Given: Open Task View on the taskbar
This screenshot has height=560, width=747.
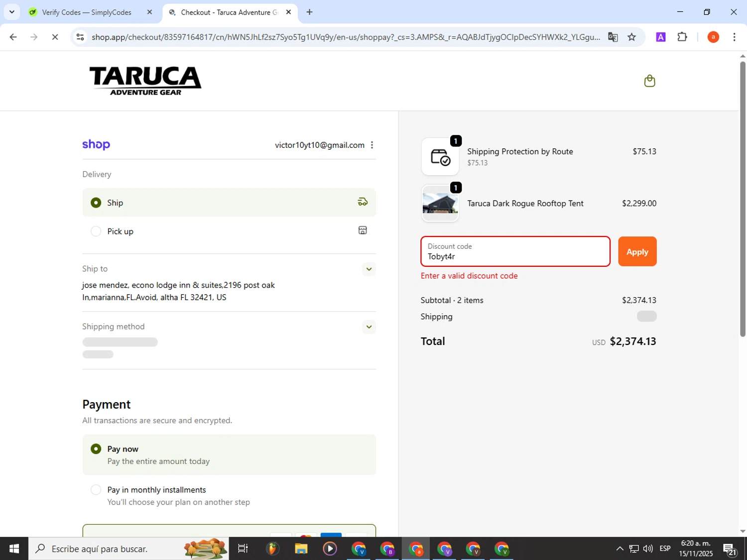Looking at the screenshot, I should point(243,549).
